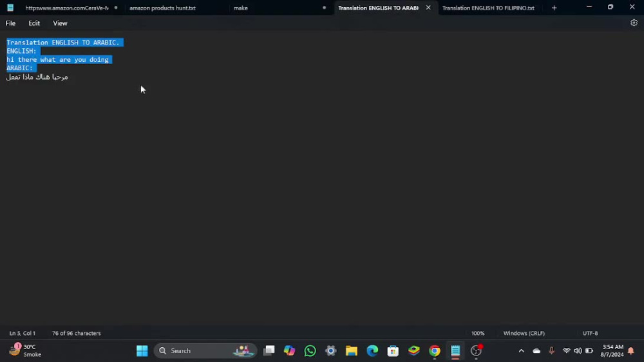
Task: Launch Copilot from the taskbar
Action: (x=290, y=350)
